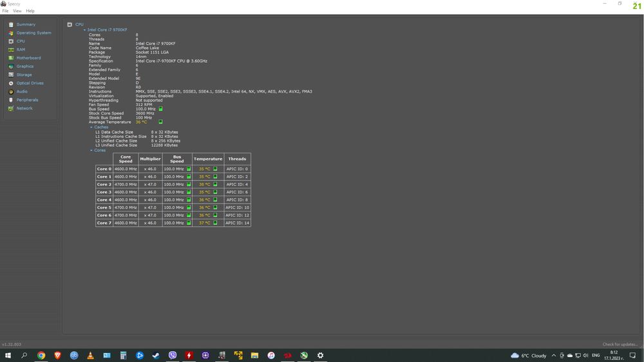
Task: Show hidden system tray icons
Action: click(x=554, y=356)
